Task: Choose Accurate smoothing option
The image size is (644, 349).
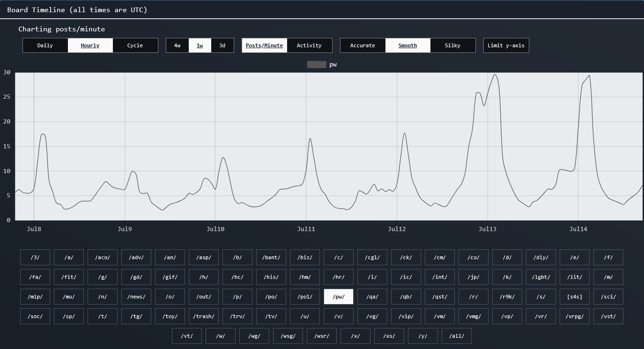Action: point(363,45)
